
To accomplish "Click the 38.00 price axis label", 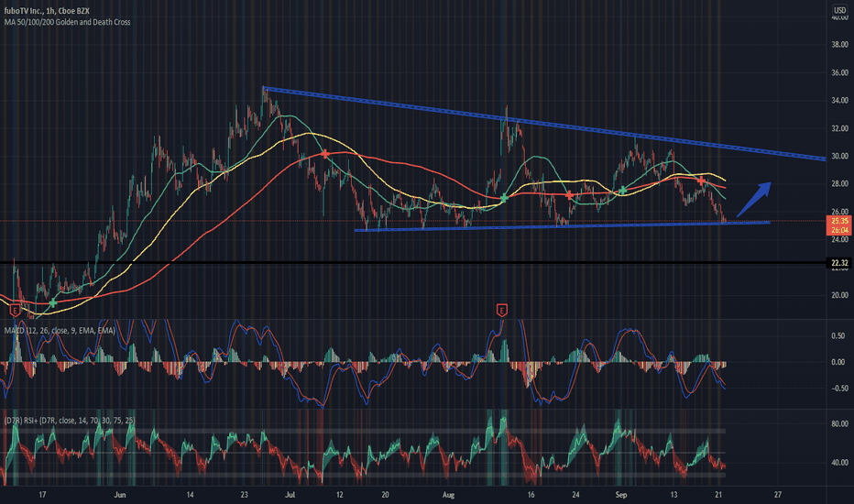I will coord(839,44).
